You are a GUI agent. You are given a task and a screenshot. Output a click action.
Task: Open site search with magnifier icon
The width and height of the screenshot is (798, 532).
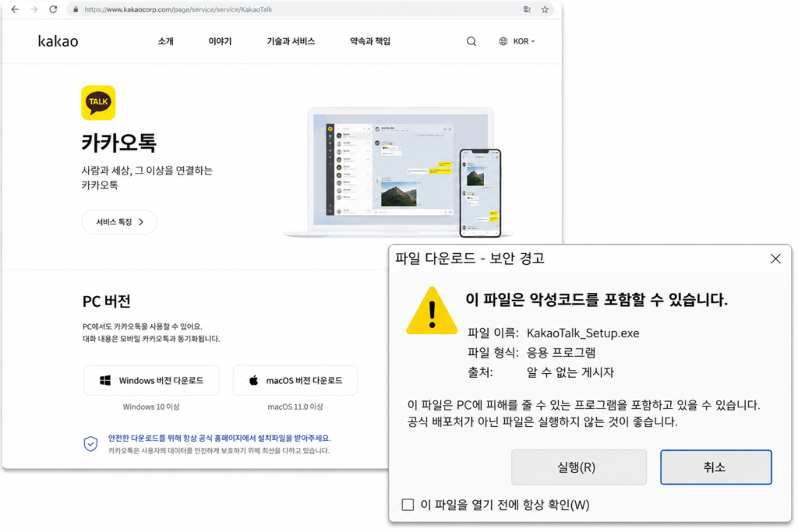click(471, 41)
